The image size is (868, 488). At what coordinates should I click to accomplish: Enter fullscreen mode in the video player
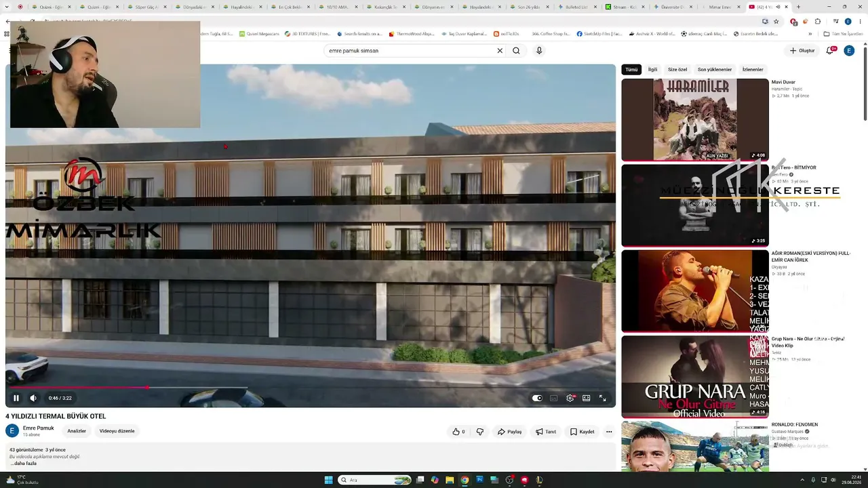pyautogui.click(x=602, y=398)
